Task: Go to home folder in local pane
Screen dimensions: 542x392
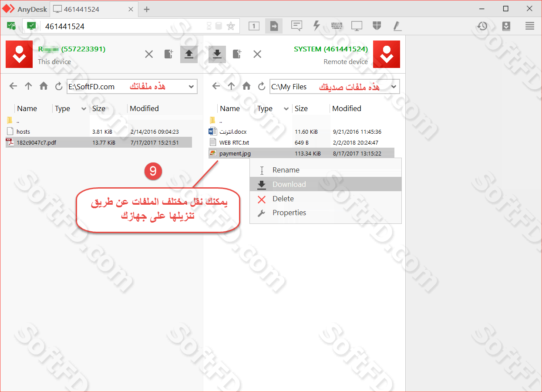Action: [44, 86]
